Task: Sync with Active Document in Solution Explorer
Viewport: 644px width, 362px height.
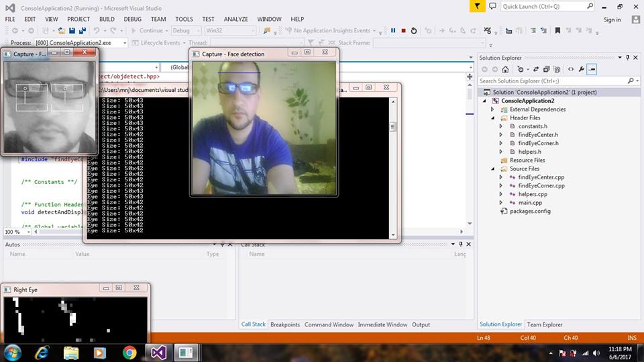Action: (535, 69)
